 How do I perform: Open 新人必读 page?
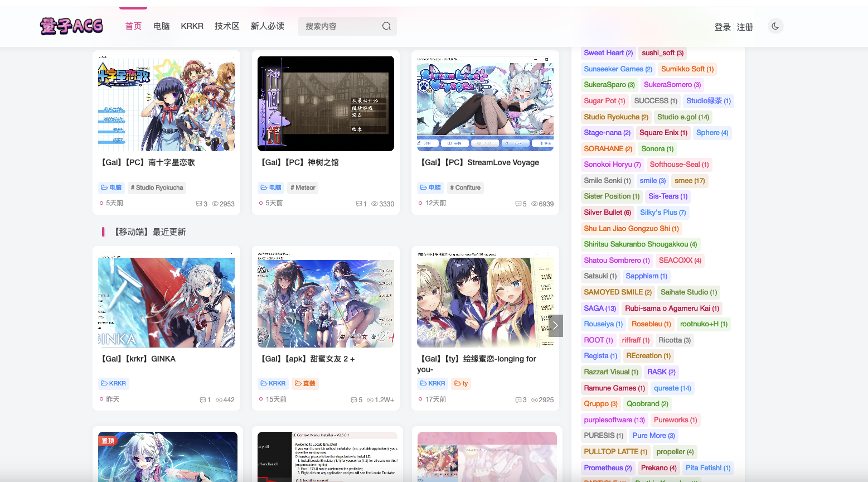[268, 26]
